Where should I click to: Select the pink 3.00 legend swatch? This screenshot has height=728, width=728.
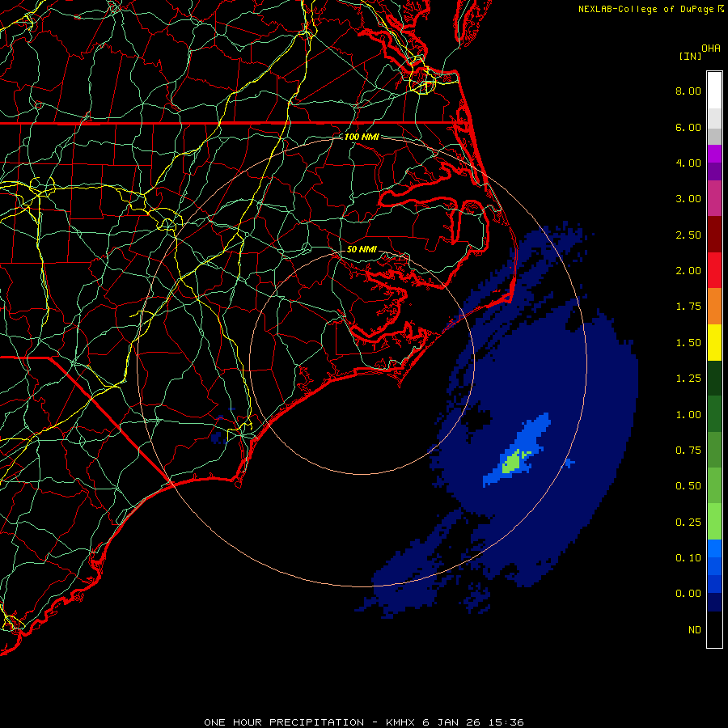[x=714, y=198]
